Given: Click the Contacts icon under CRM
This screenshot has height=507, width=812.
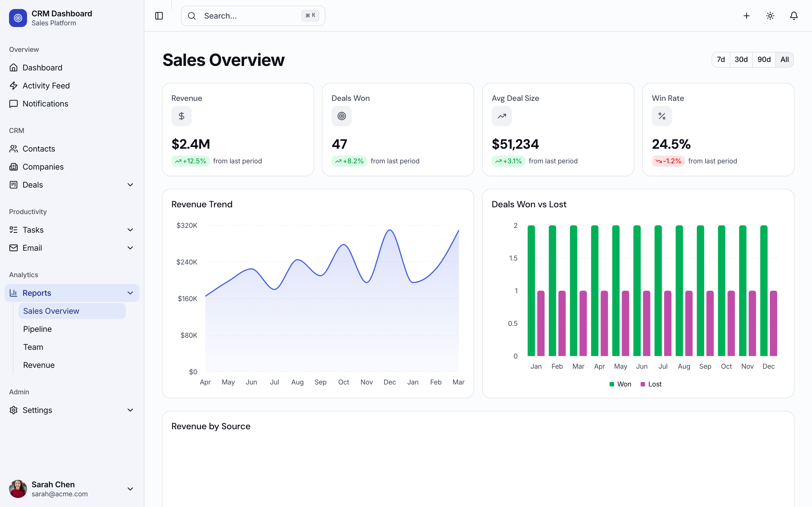Looking at the screenshot, I should pyautogui.click(x=14, y=148).
